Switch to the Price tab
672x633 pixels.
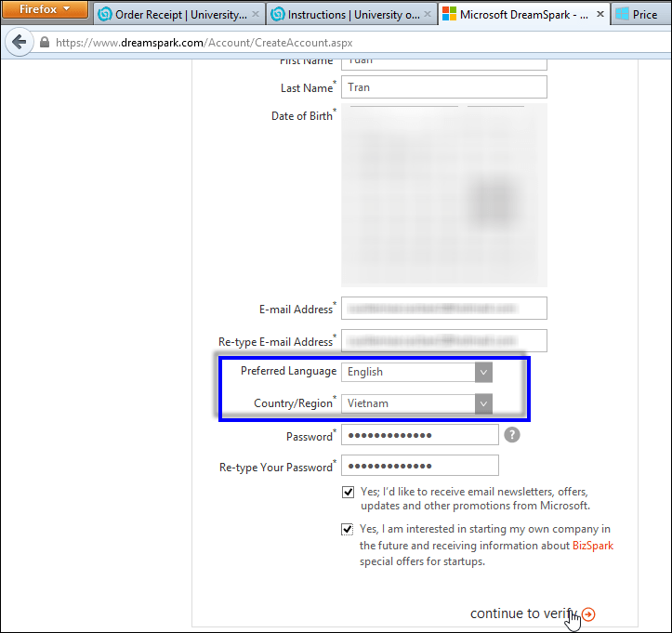click(641, 15)
